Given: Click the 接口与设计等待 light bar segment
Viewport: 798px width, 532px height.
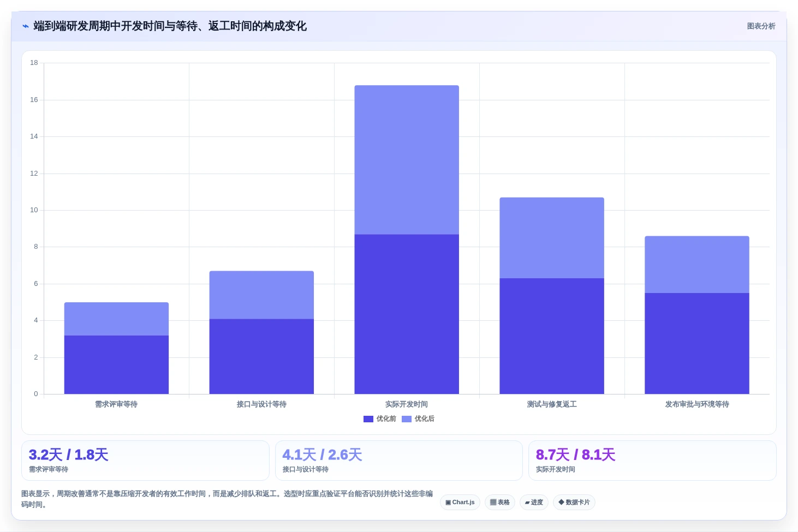Looking at the screenshot, I should [261, 295].
